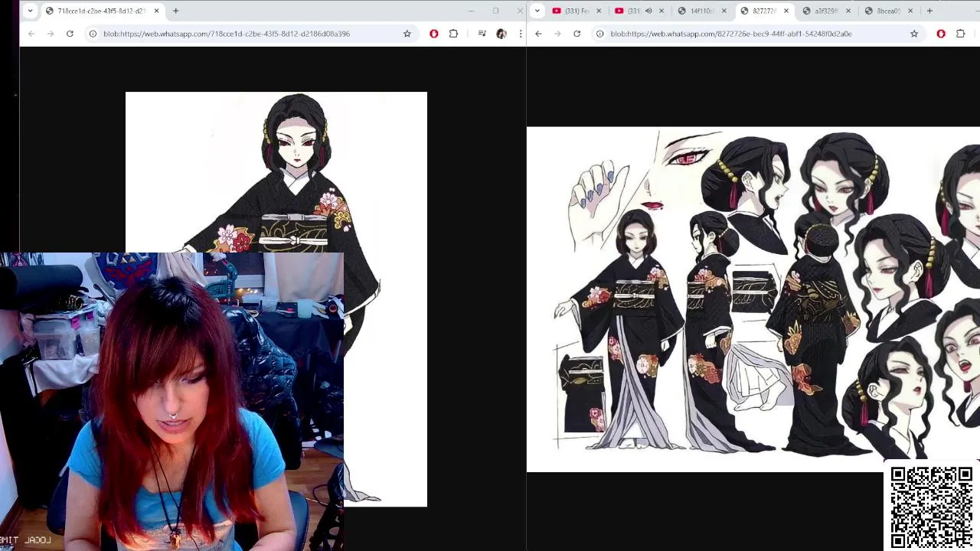
Task: Open three-dot Chrome menu in left window
Action: click(x=521, y=34)
